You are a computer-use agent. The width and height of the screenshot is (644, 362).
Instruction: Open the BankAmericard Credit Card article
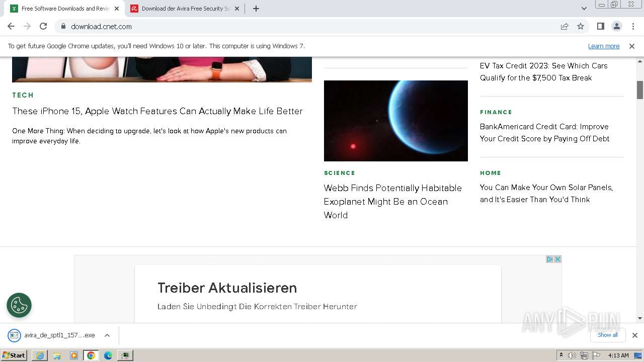545,133
